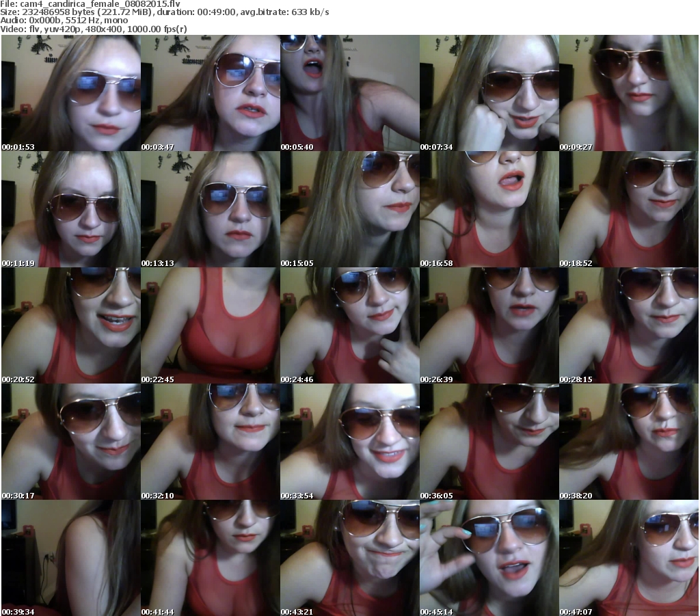Screen dimensions: 700x616
Task: Click the 00:24:46 thumbnail
Action: click(349, 325)
